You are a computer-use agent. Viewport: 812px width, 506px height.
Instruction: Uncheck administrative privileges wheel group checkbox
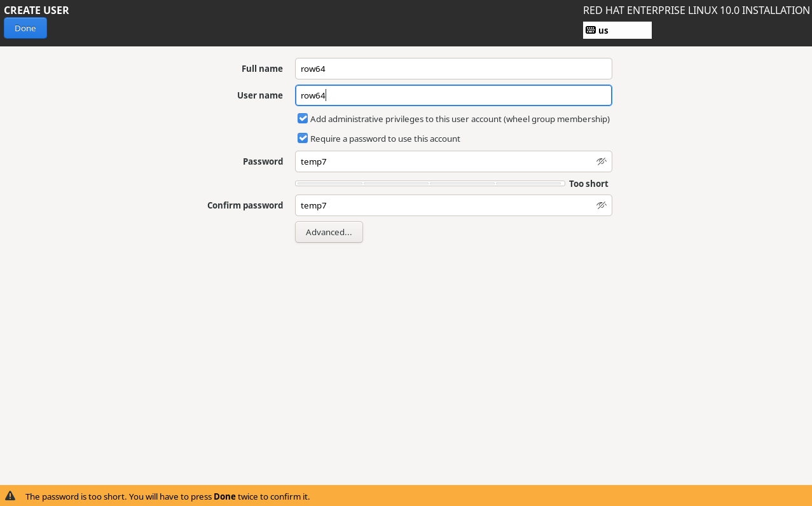tap(303, 118)
